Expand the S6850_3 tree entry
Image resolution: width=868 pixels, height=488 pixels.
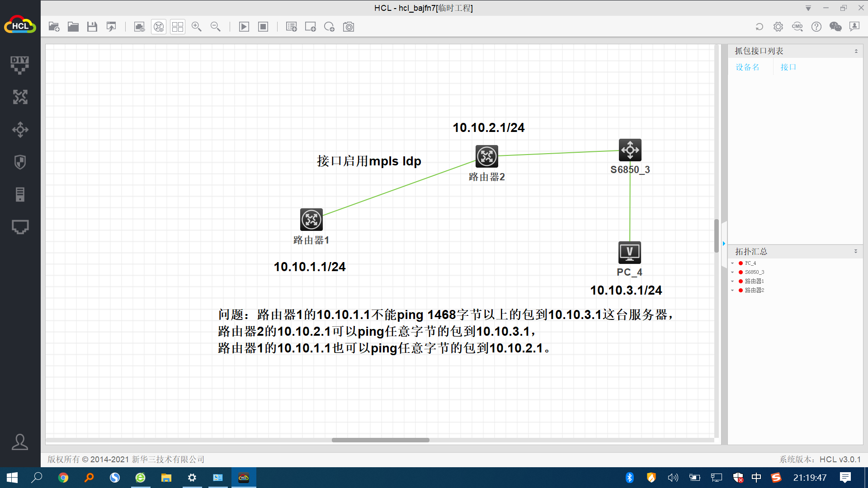coord(732,272)
